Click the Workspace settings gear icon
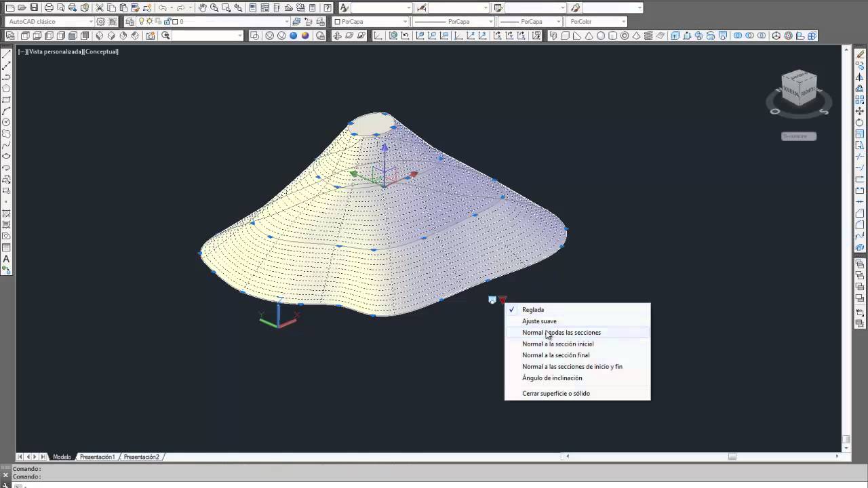 pyautogui.click(x=101, y=22)
